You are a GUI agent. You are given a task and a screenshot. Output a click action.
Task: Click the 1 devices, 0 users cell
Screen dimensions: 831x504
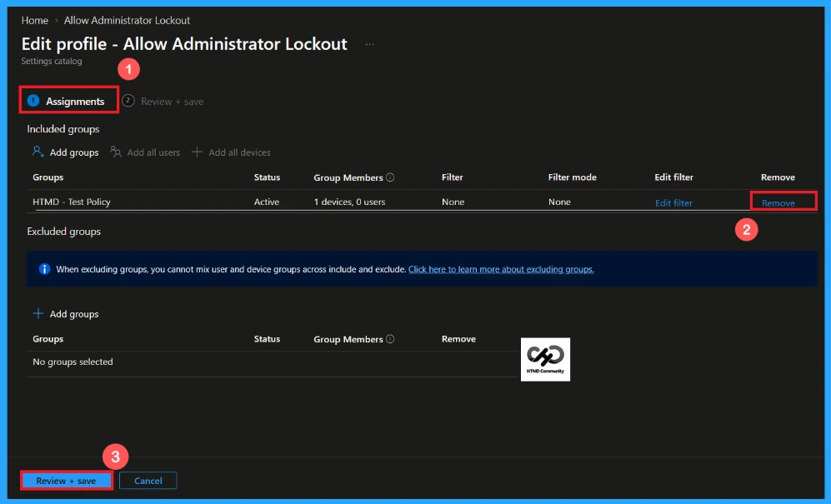point(349,202)
